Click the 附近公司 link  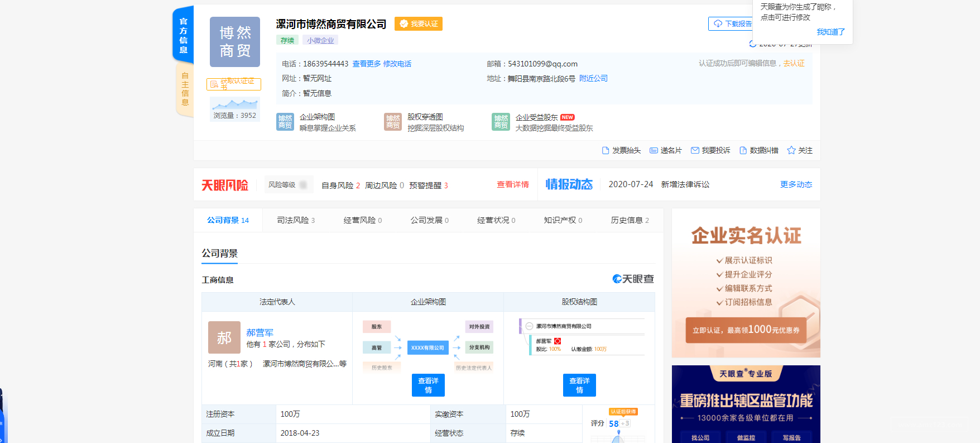[593, 78]
